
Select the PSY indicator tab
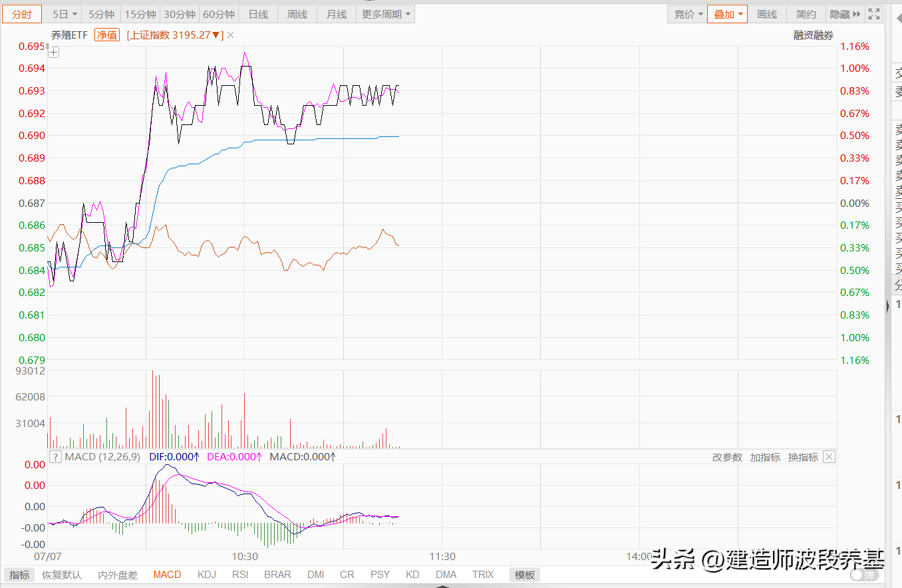tap(380, 575)
